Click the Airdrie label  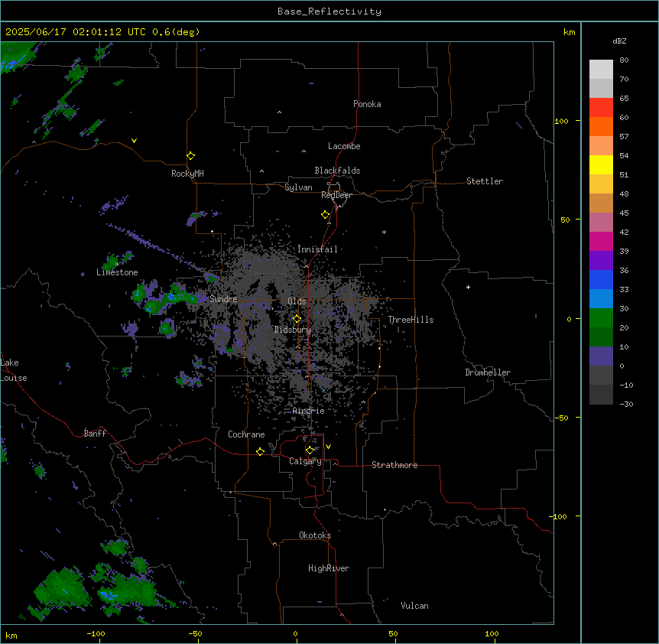[309, 411]
